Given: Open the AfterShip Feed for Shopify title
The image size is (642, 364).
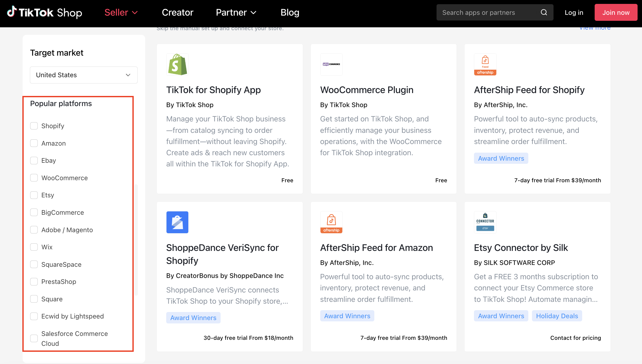Looking at the screenshot, I should [x=529, y=90].
